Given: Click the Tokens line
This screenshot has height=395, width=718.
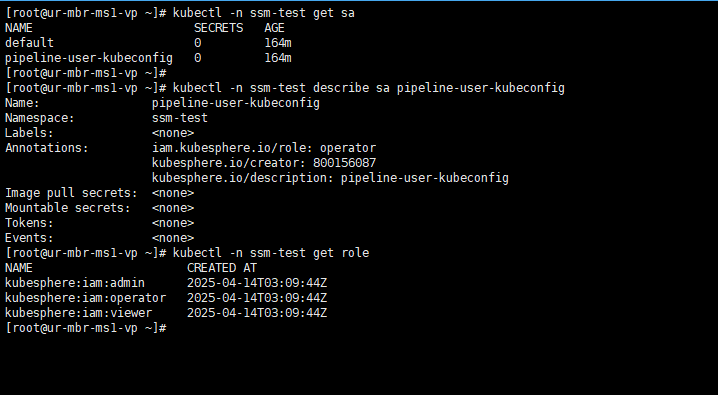Looking at the screenshot, I should [99, 223].
